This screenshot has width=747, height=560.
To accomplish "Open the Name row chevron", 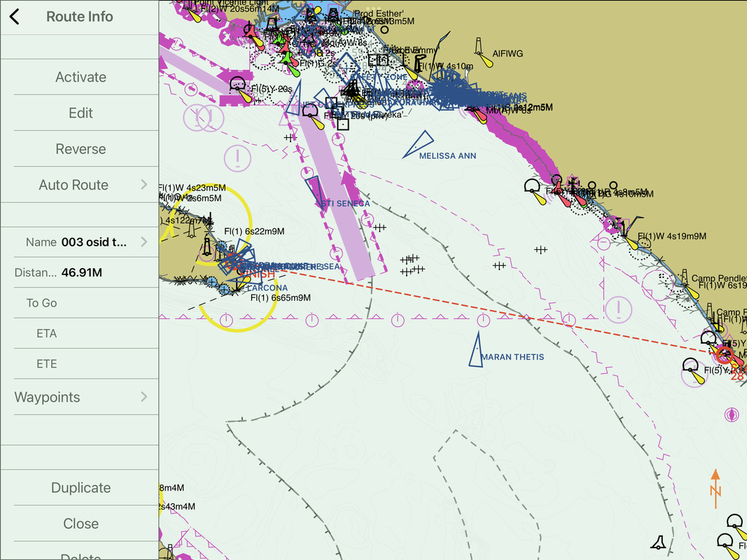I will point(144,242).
